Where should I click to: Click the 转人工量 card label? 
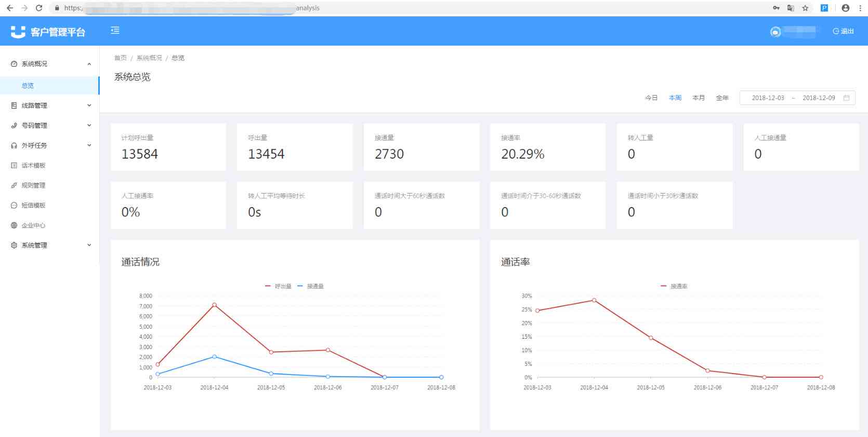tap(640, 138)
